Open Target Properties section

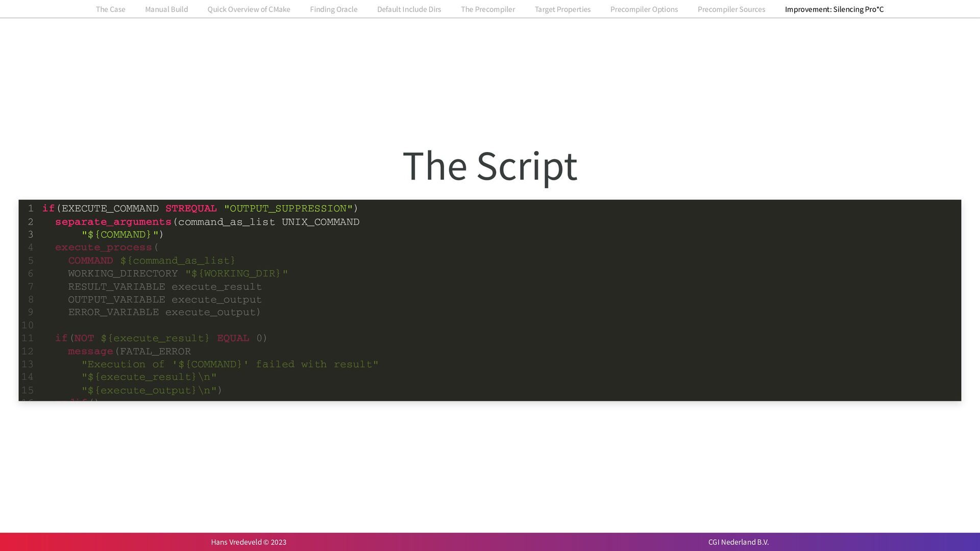click(562, 9)
